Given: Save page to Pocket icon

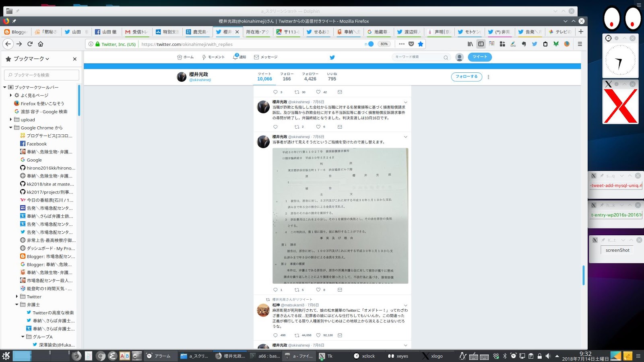Looking at the screenshot, I should (411, 44).
